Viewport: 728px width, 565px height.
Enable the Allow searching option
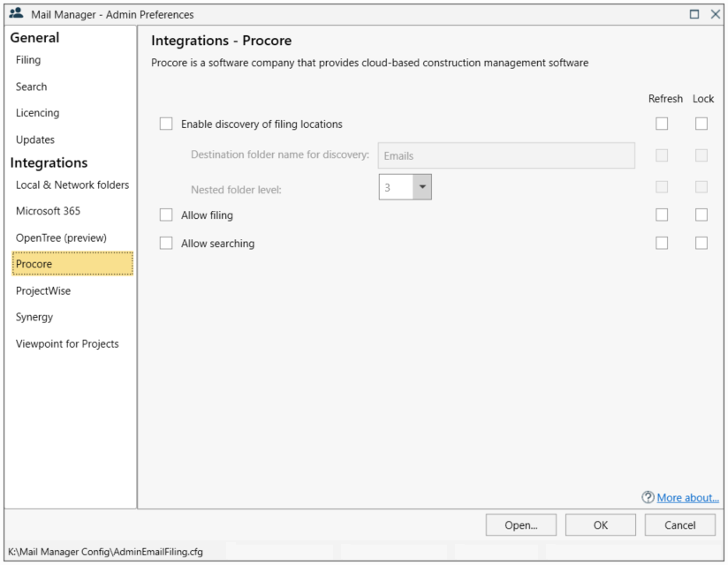pos(165,243)
